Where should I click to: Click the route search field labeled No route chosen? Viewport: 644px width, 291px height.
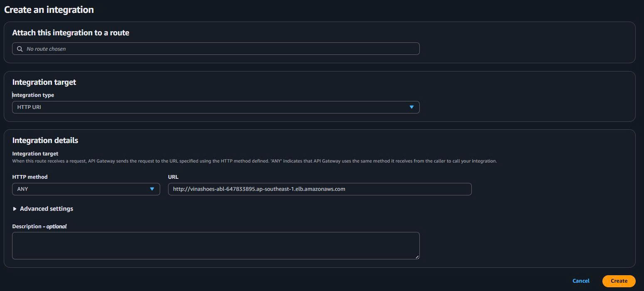[215, 49]
